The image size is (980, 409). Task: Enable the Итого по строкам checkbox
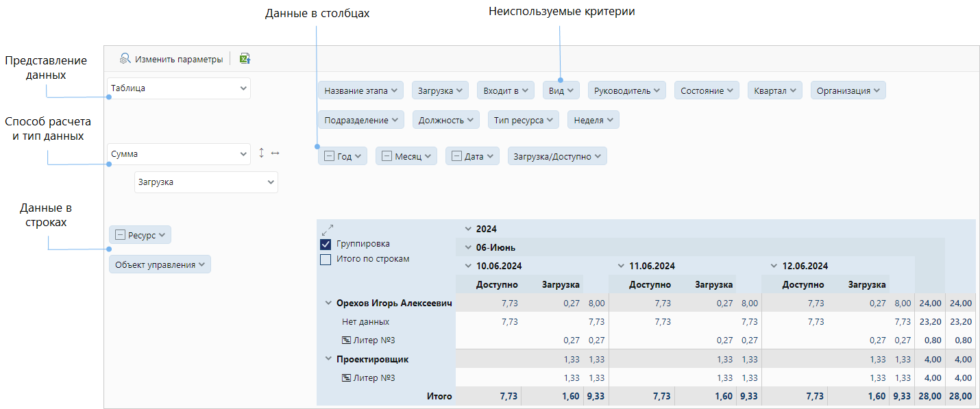point(326,260)
